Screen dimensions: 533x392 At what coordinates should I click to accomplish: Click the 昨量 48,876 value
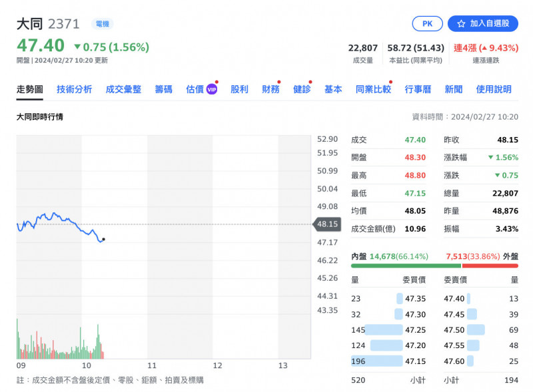pyautogui.click(x=505, y=211)
